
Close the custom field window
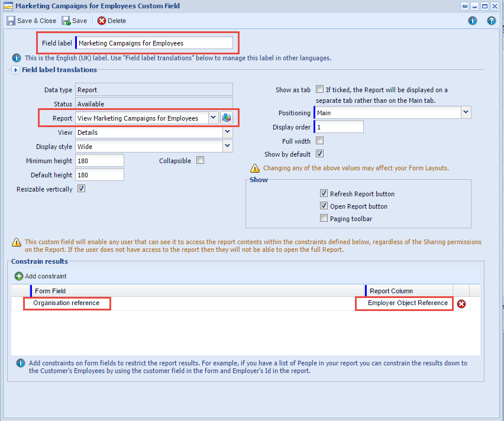[x=495, y=6]
